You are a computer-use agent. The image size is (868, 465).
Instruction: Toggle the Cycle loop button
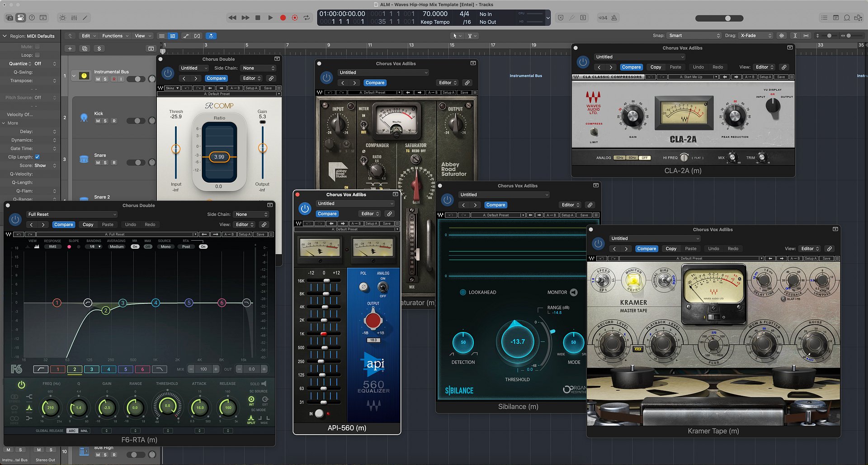(x=307, y=18)
